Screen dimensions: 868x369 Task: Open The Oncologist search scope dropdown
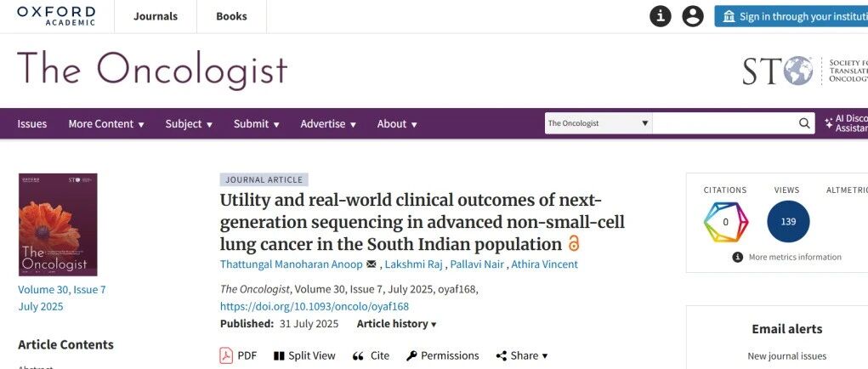click(x=598, y=123)
